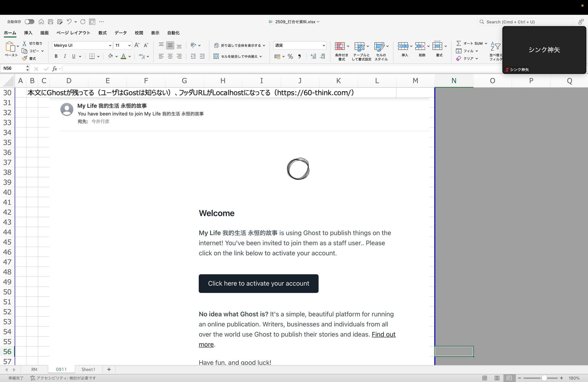Click the Save icon in title toolbar
Viewport: 588px width, 382px height.
tap(51, 22)
